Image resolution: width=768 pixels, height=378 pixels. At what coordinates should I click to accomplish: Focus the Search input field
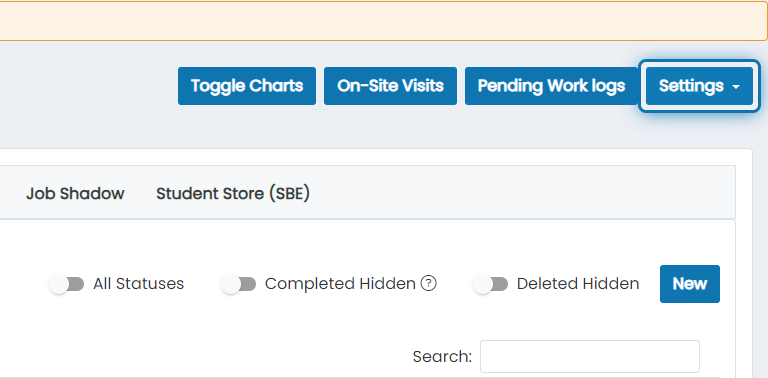[590, 356]
